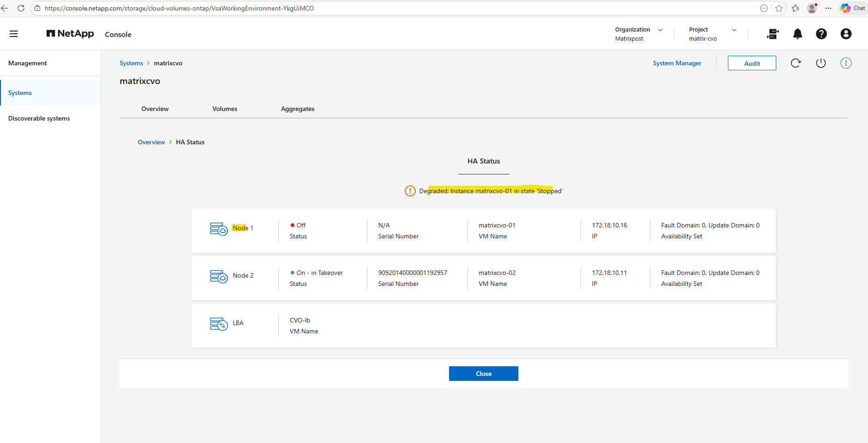This screenshot has width=868, height=443.
Task: Open the hamburger navigation menu
Action: pos(14,34)
